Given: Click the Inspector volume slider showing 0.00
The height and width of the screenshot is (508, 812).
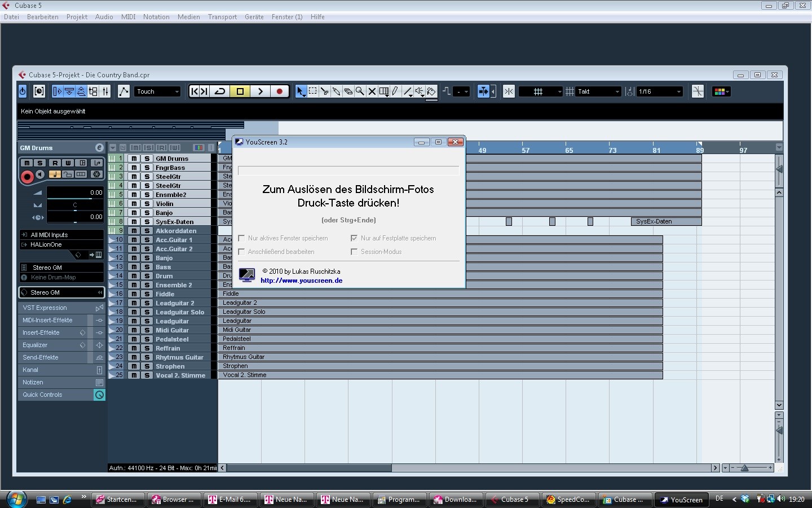Looking at the screenshot, I should click(x=75, y=192).
